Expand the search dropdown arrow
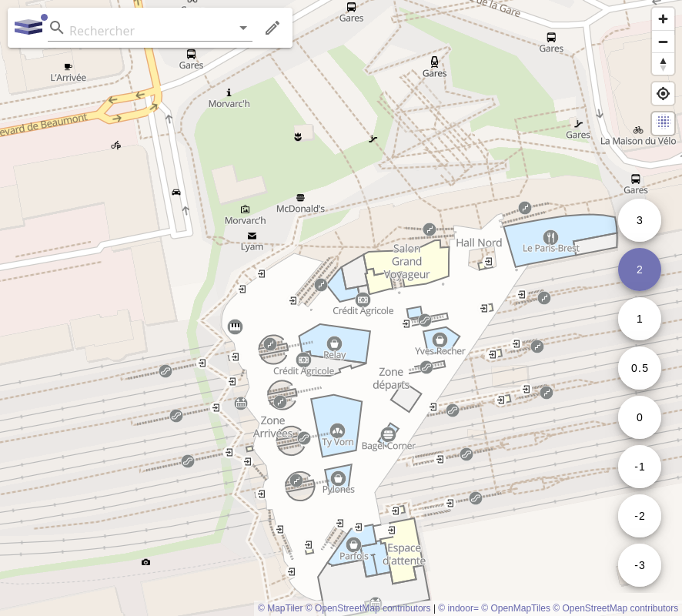 point(243,28)
